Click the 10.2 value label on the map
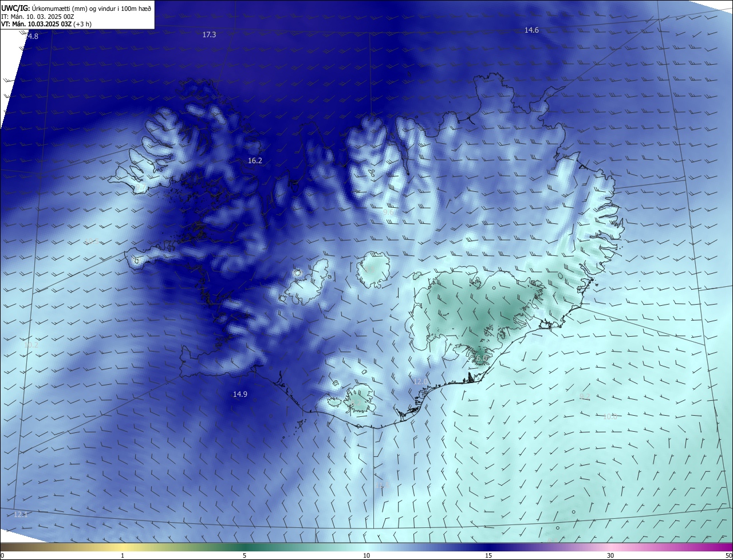The width and height of the screenshot is (733, 560). (x=31, y=345)
